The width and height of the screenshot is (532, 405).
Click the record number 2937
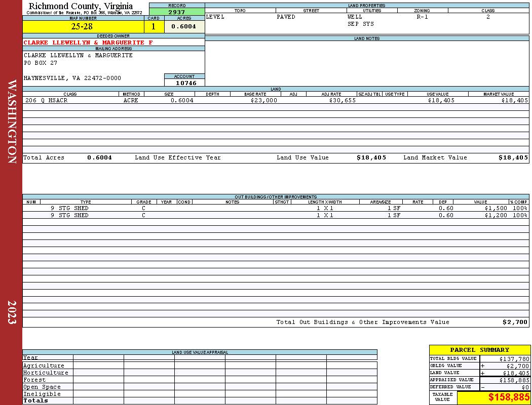coord(177,12)
